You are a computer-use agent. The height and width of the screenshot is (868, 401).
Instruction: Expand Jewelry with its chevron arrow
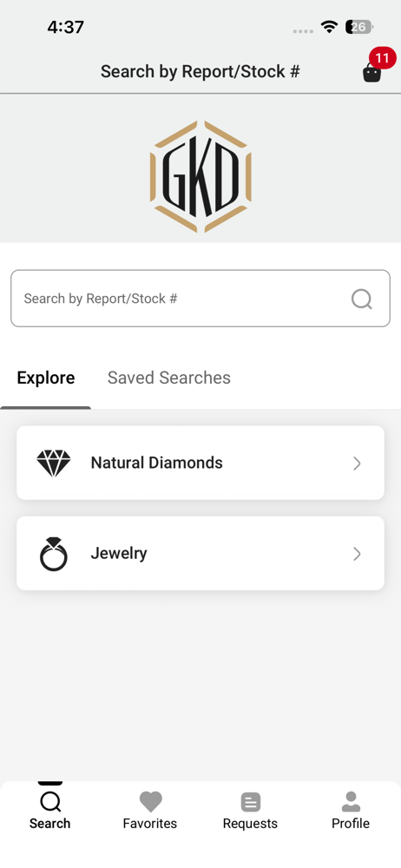(x=358, y=554)
